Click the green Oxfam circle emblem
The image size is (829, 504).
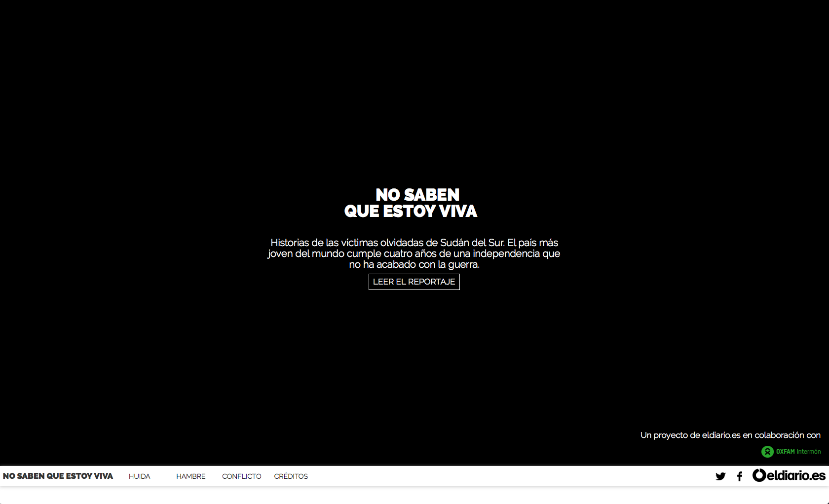click(767, 452)
